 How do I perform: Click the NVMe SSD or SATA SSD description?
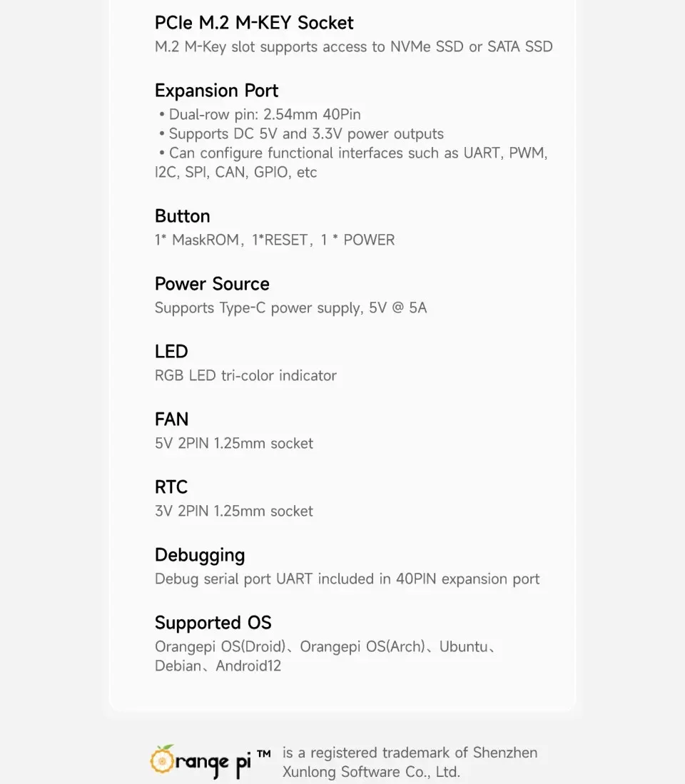click(x=353, y=47)
